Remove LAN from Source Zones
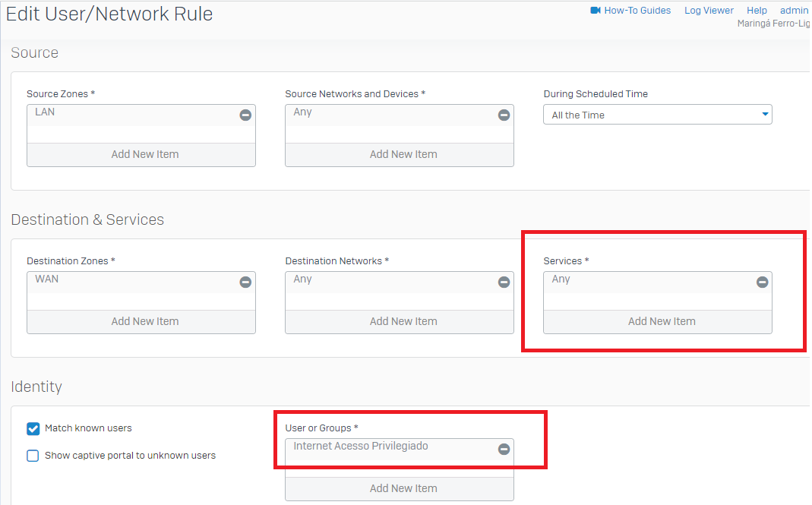812x505 pixels. point(245,115)
